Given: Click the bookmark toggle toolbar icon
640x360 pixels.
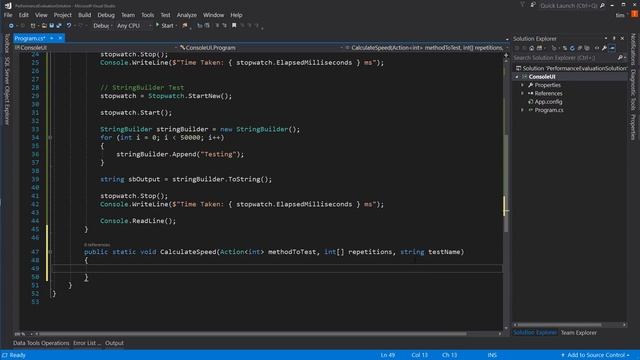Looking at the screenshot, I should (234, 26).
